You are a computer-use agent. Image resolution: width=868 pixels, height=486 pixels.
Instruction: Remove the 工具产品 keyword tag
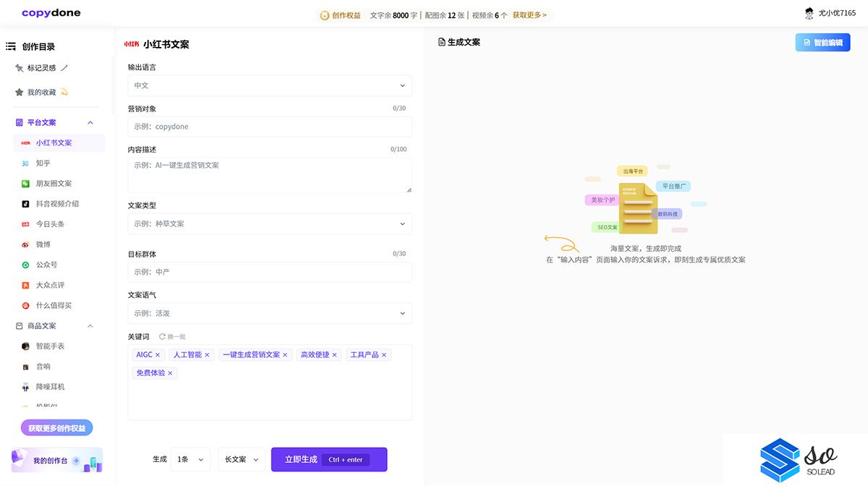coord(384,355)
